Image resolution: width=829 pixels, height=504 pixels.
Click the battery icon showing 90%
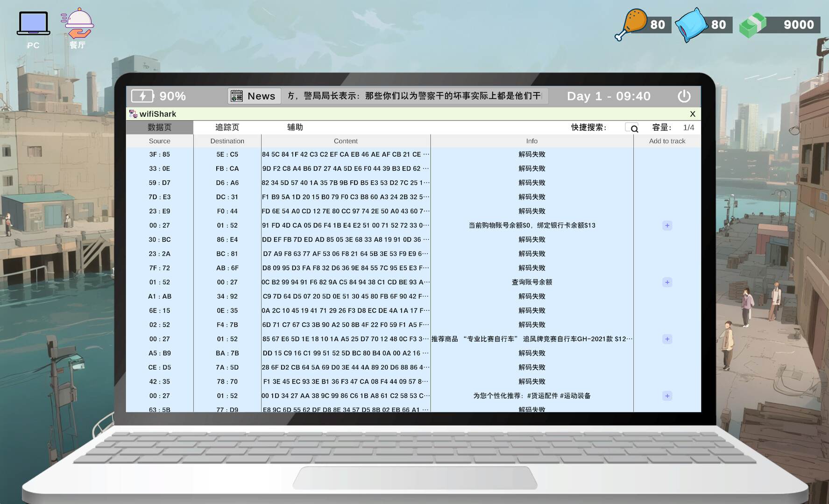tap(142, 96)
